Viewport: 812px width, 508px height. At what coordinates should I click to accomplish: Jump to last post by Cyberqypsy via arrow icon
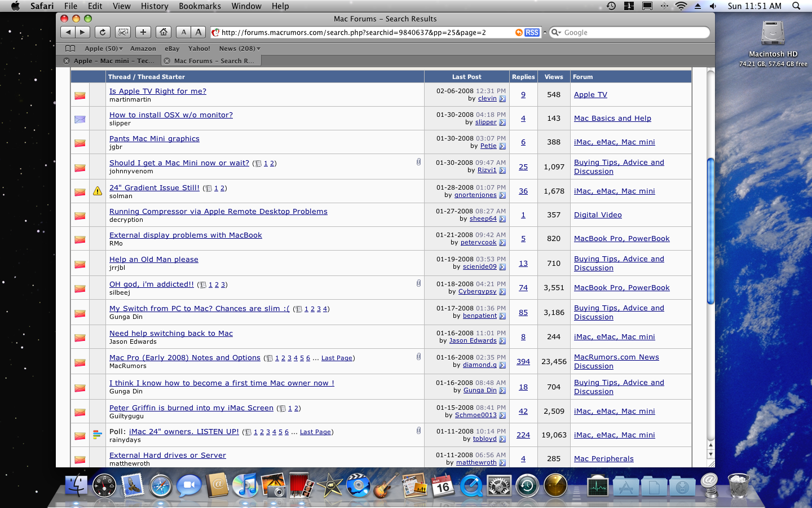502,292
